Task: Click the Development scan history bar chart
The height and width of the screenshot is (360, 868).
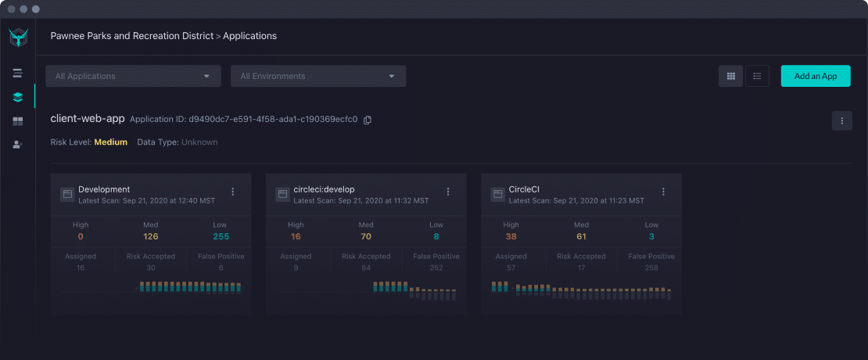Action: tap(190, 287)
